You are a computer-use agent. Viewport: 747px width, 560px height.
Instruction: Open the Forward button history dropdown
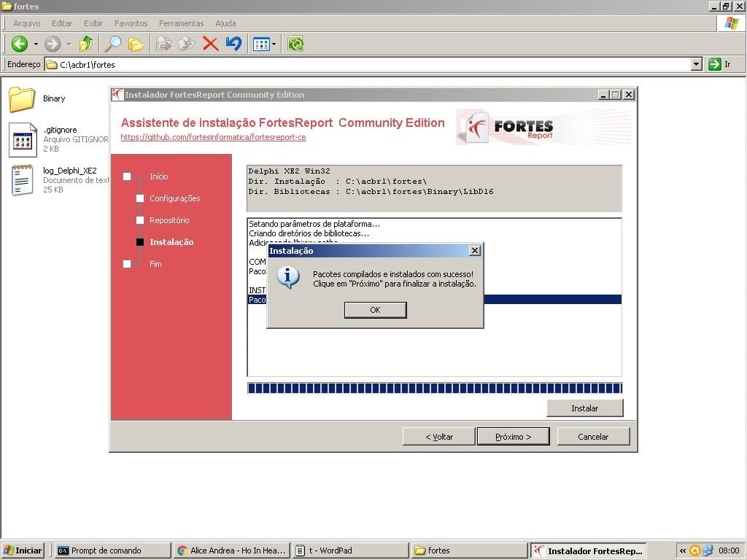pyautogui.click(x=69, y=44)
